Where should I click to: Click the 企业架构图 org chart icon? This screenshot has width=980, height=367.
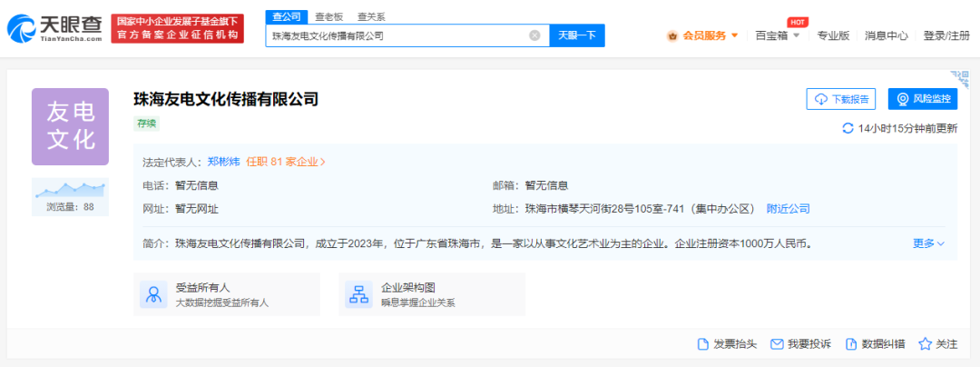(358, 294)
